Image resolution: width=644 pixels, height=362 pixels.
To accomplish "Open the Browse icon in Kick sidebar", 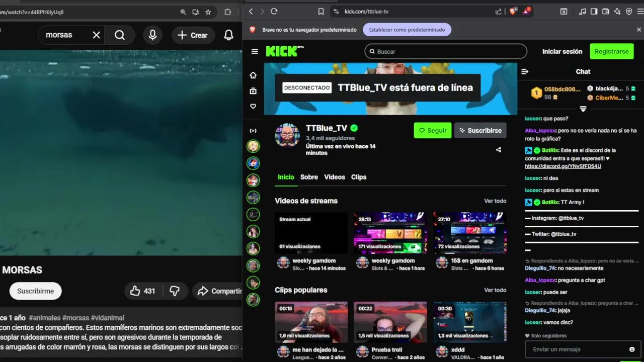I will 253,90.
